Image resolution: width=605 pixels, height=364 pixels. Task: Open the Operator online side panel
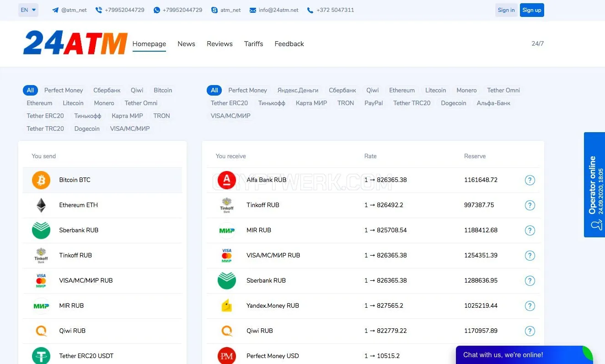pyautogui.click(x=594, y=185)
